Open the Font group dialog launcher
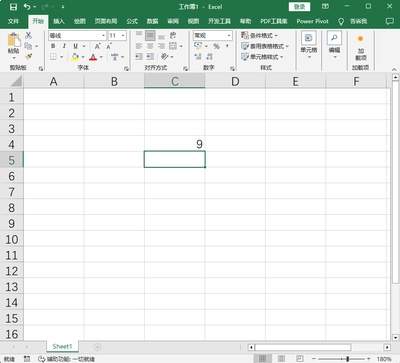Screen dimensions: 400x363 (126, 68)
